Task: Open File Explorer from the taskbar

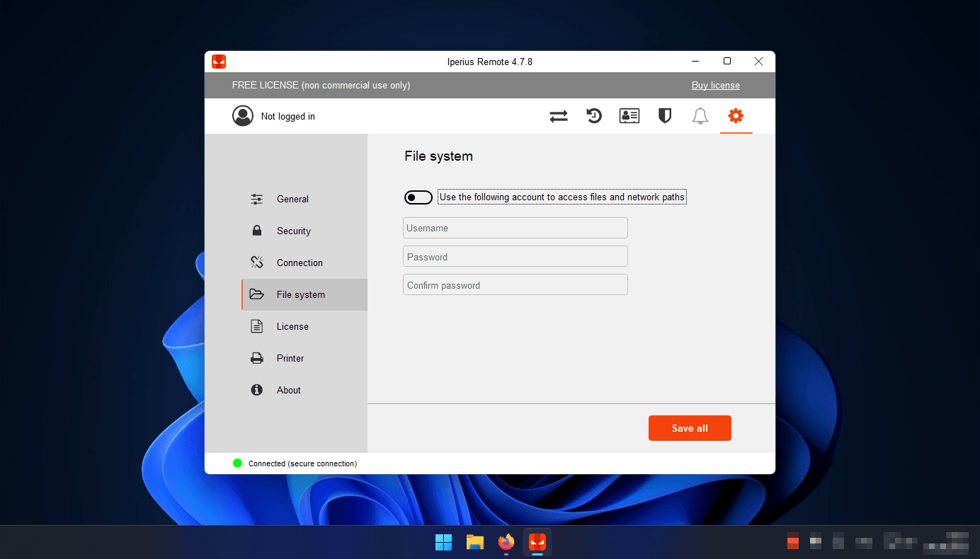Action: pyautogui.click(x=475, y=543)
